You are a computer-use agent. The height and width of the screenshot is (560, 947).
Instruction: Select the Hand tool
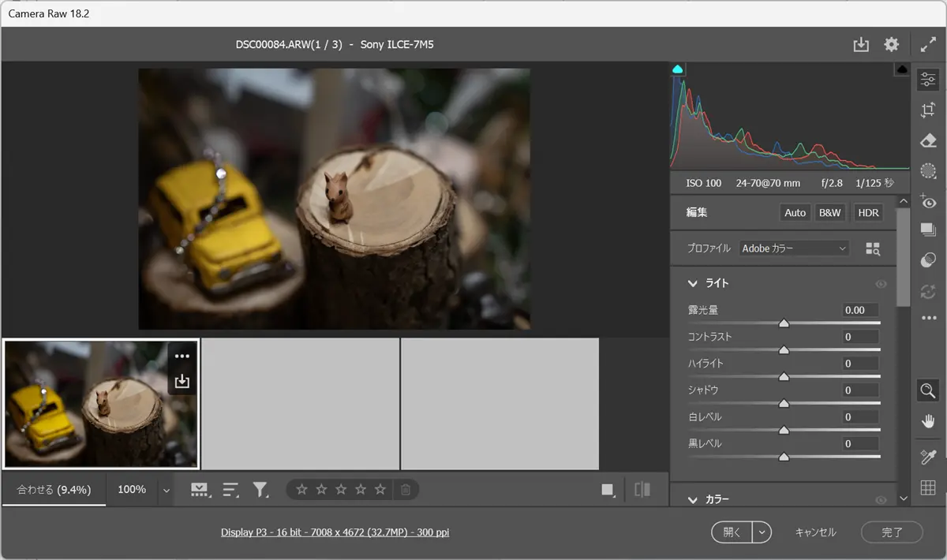928,421
